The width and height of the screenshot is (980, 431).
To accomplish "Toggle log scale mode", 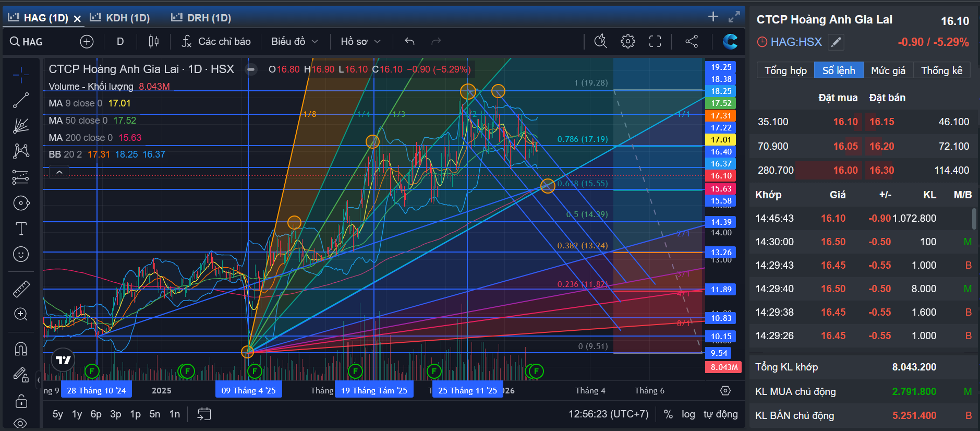I will [688, 414].
